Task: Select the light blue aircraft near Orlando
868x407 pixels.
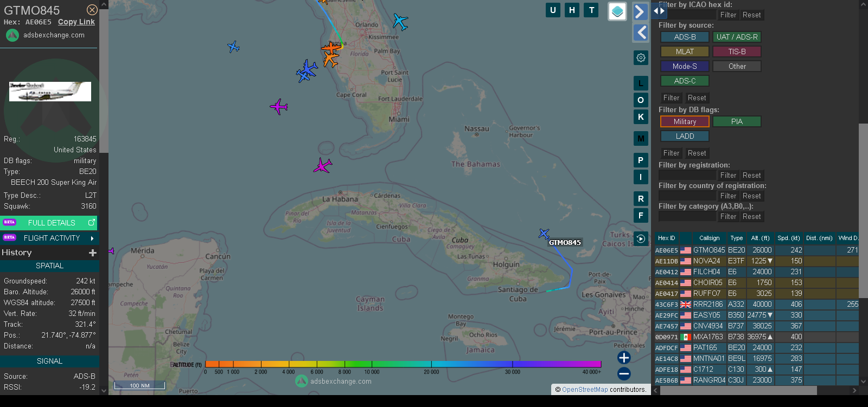Action: pyautogui.click(x=400, y=22)
